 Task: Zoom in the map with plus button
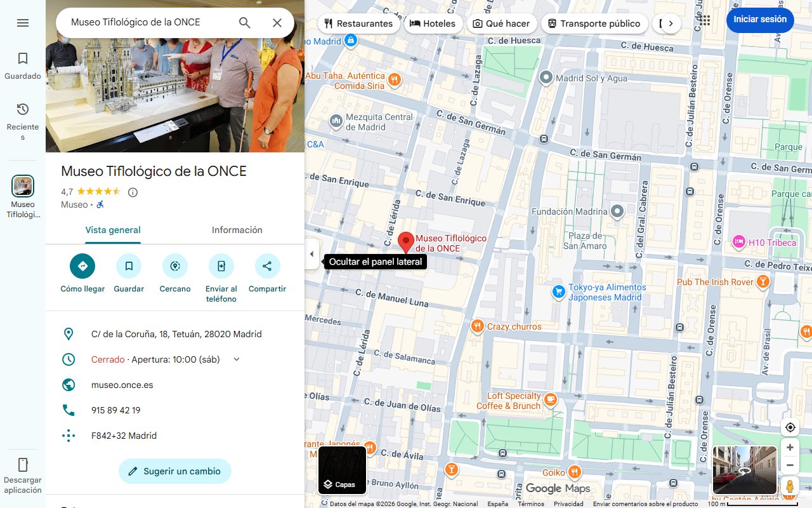pos(790,448)
